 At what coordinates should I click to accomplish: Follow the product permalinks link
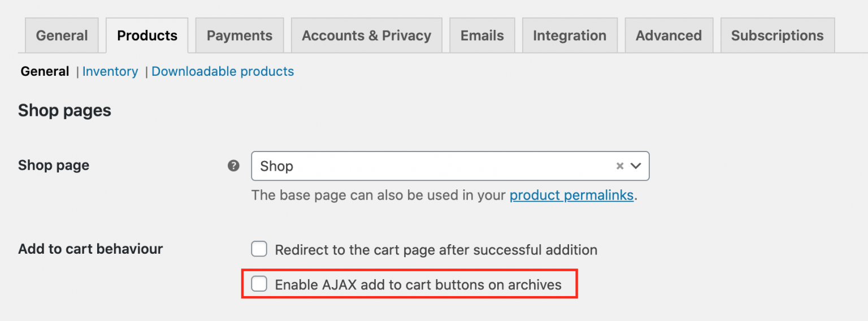click(x=571, y=196)
